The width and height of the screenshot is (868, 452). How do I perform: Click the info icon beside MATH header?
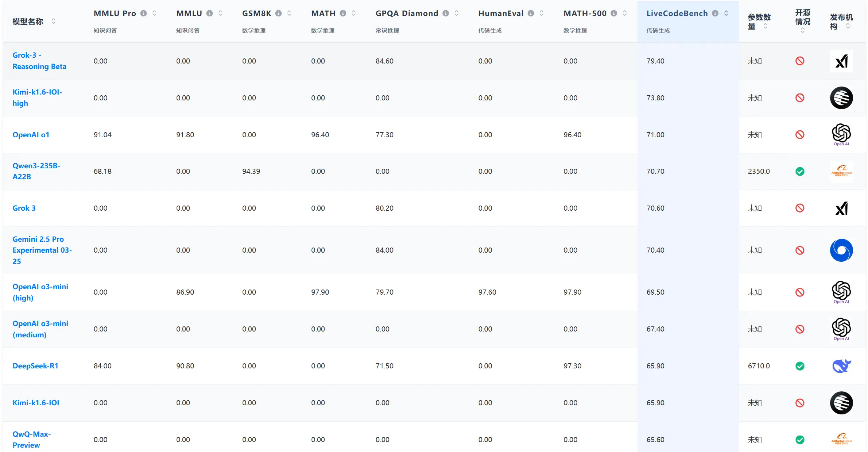coord(343,14)
